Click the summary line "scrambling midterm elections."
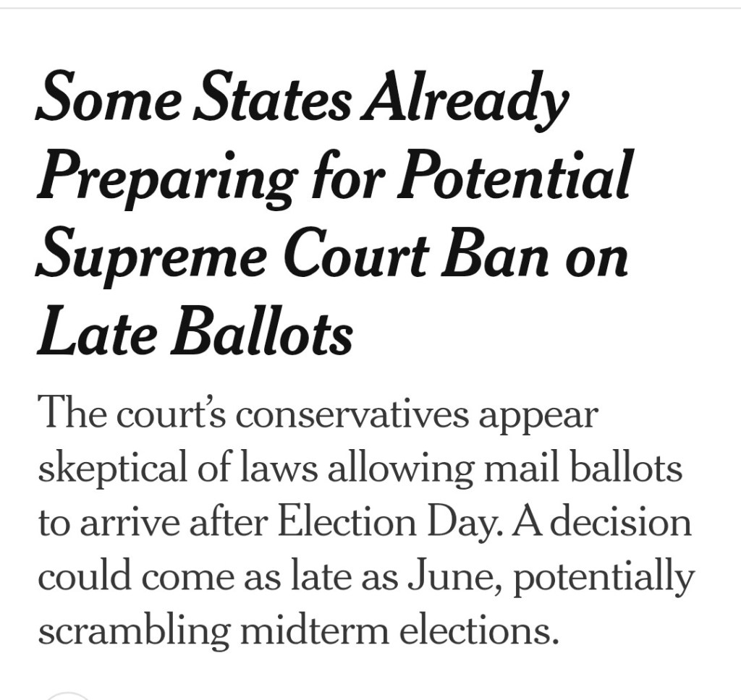741x700 pixels. tap(299, 629)
